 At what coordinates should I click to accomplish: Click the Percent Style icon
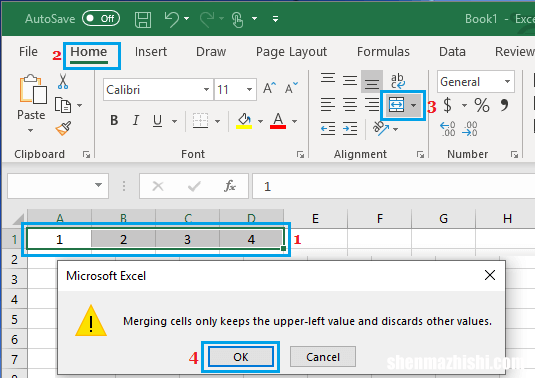click(x=482, y=105)
